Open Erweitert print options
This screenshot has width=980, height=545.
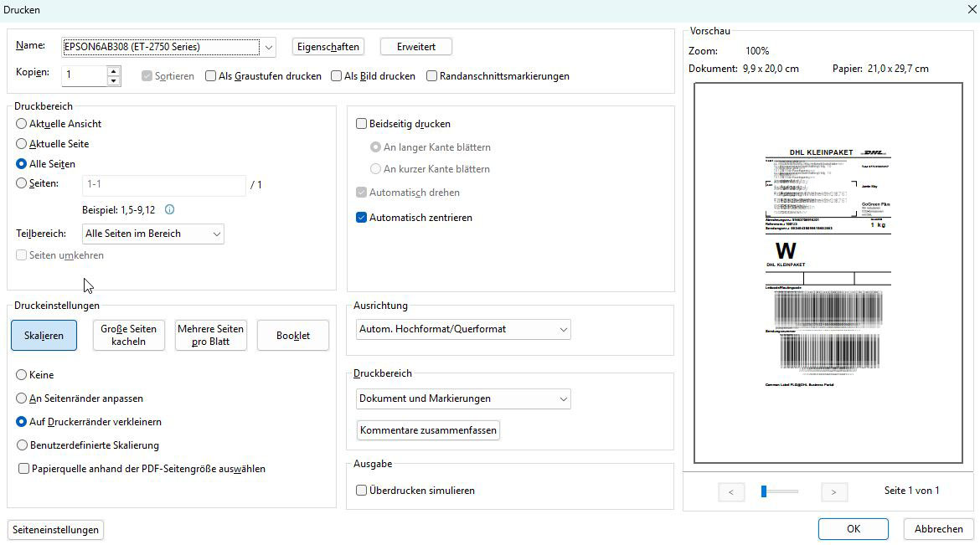[x=416, y=47]
